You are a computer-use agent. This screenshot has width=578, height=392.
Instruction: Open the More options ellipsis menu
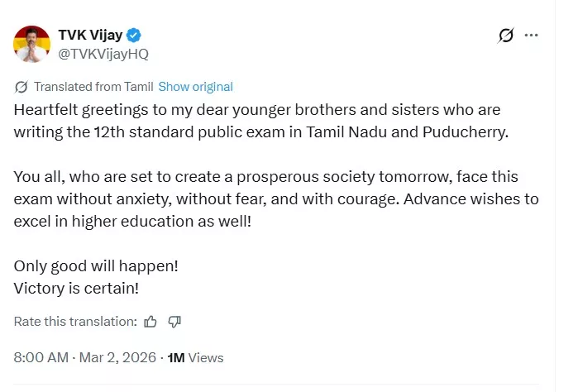coord(532,36)
